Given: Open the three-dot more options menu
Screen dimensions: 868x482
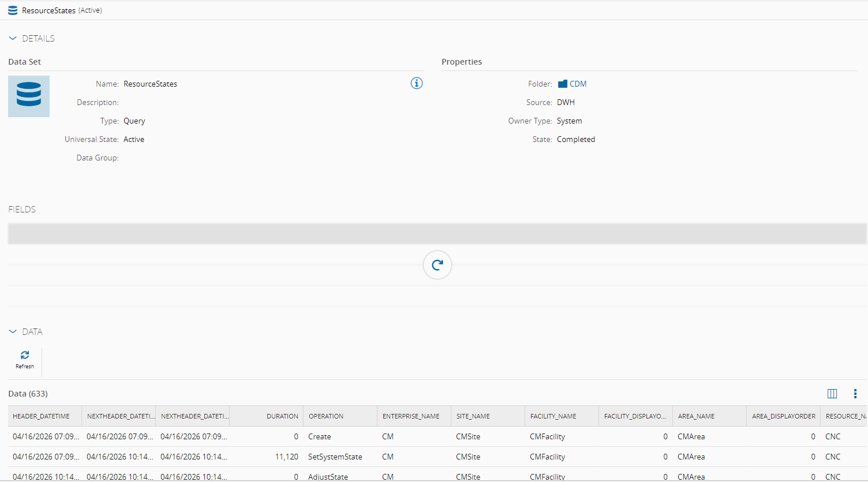Looking at the screenshot, I should pyautogui.click(x=855, y=394).
